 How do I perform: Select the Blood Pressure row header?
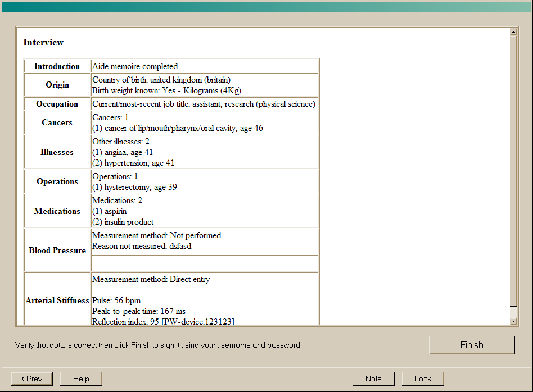coord(57,250)
